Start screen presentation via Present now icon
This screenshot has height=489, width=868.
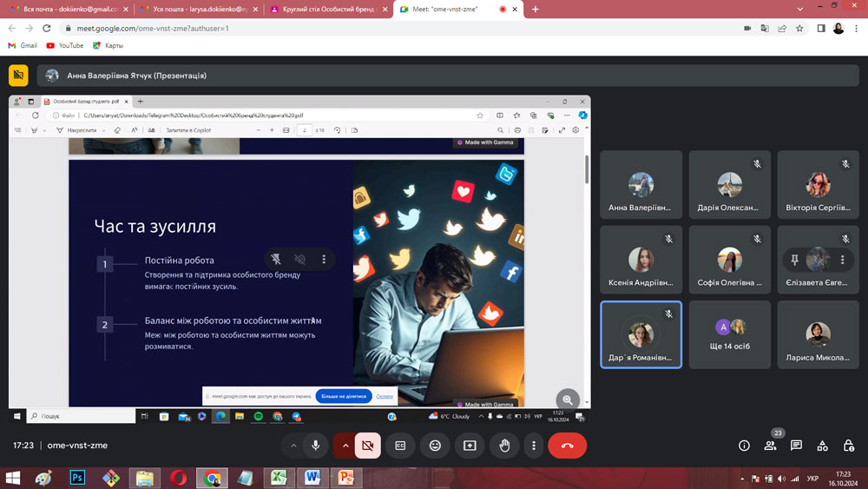(470, 446)
